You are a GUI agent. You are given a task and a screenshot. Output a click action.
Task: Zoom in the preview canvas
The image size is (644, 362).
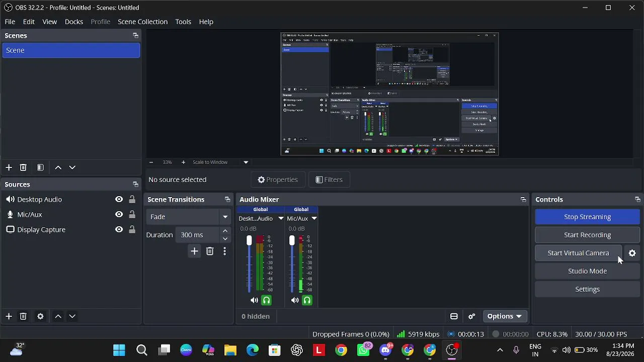point(183,162)
